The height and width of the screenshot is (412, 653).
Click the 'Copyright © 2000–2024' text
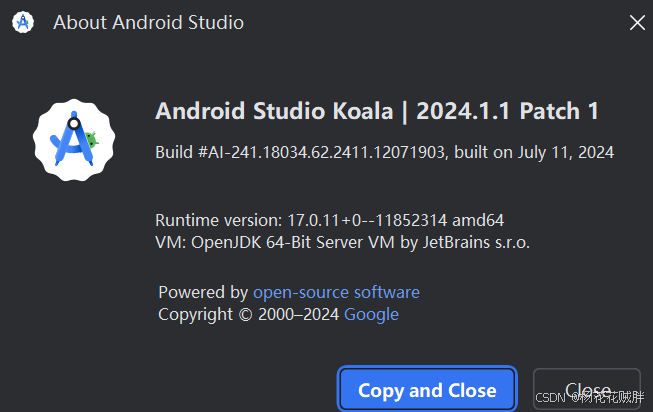(x=249, y=315)
